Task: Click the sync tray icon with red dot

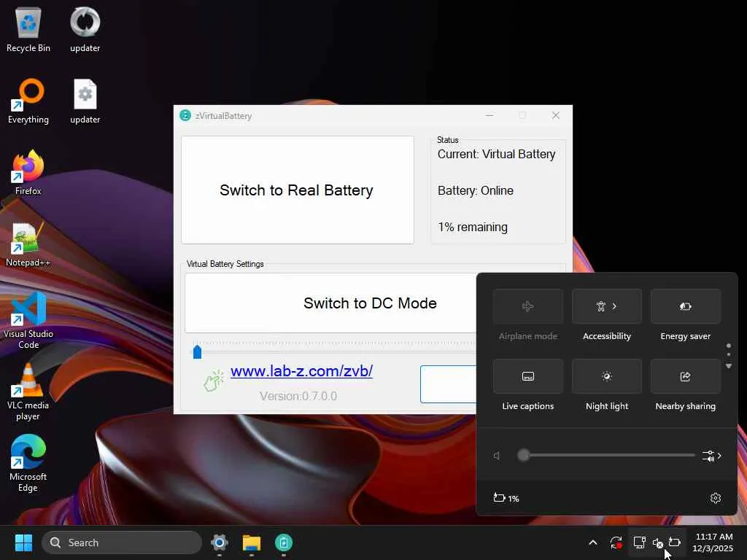Action: (x=616, y=542)
